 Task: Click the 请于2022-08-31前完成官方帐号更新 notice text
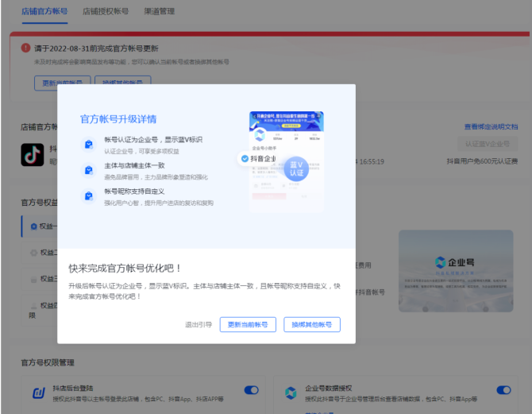click(x=96, y=48)
